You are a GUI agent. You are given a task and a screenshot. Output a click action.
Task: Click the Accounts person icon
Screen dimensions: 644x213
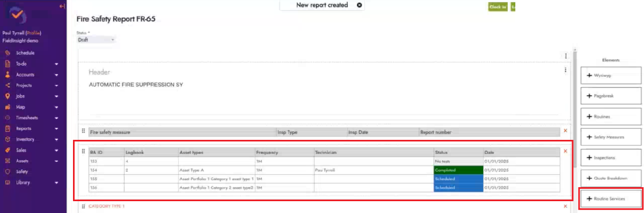click(8, 75)
